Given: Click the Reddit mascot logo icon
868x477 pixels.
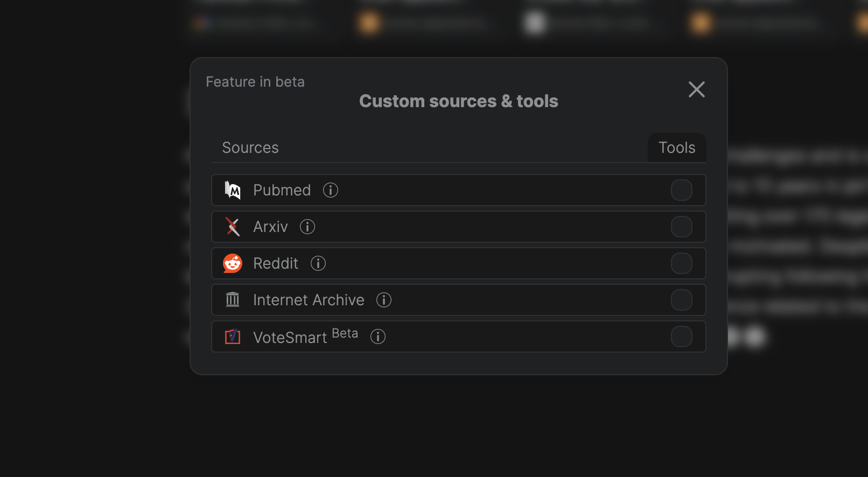Looking at the screenshot, I should tap(233, 263).
